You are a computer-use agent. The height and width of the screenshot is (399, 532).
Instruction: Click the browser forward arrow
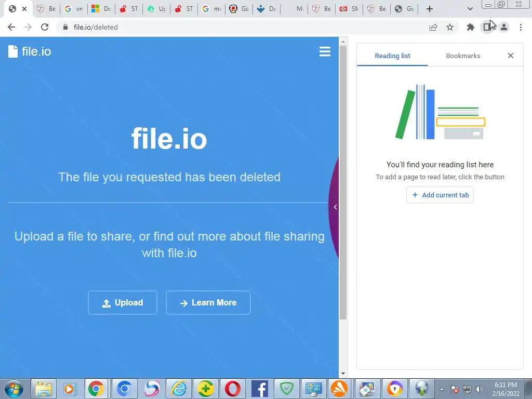[28, 27]
